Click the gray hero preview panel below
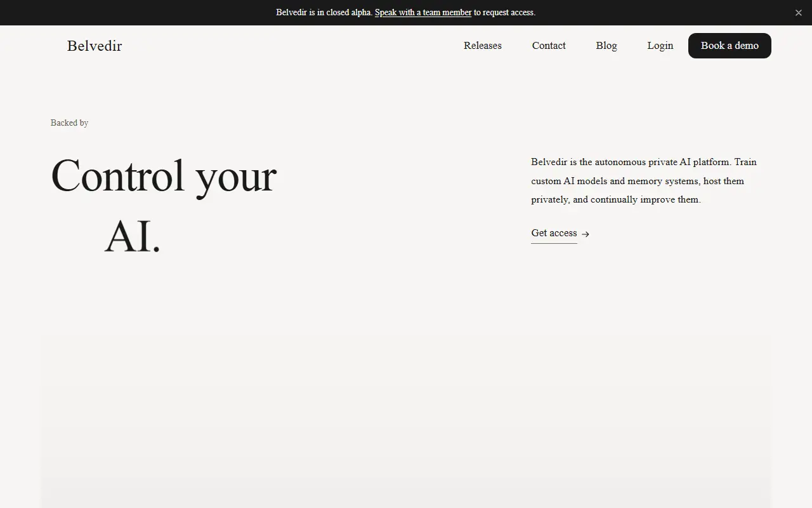 (406, 419)
